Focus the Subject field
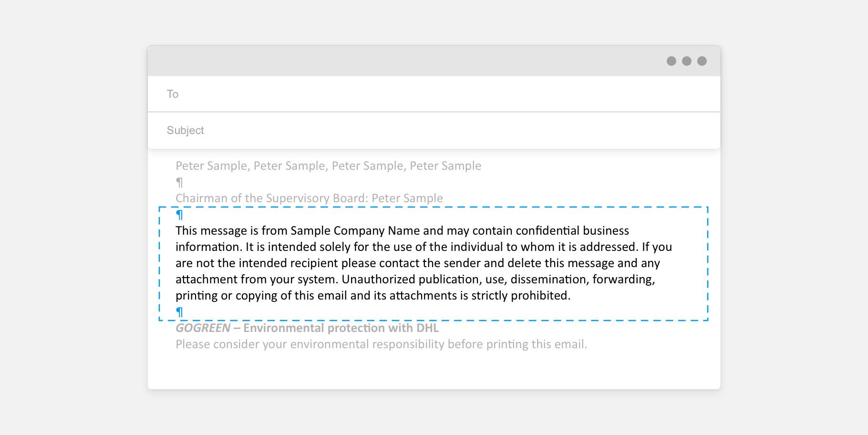 click(x=429, y=130)
